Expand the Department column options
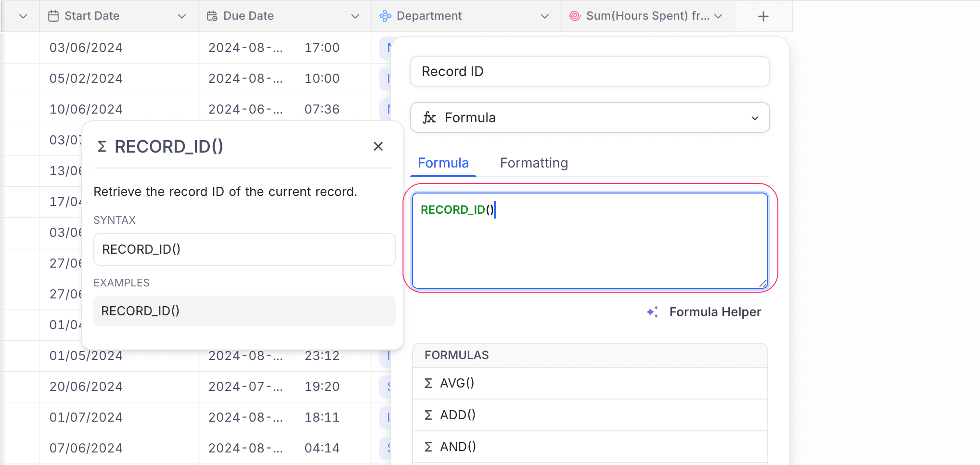This screenshot has width=980, height=465. point(545,16)
